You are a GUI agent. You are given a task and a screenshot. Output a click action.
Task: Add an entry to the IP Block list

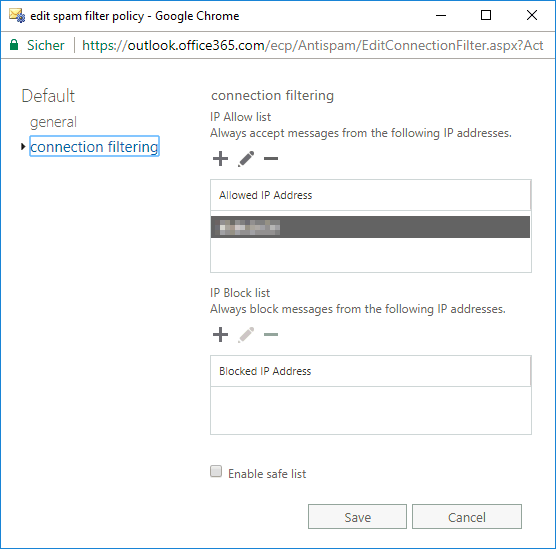coord(220,334)
